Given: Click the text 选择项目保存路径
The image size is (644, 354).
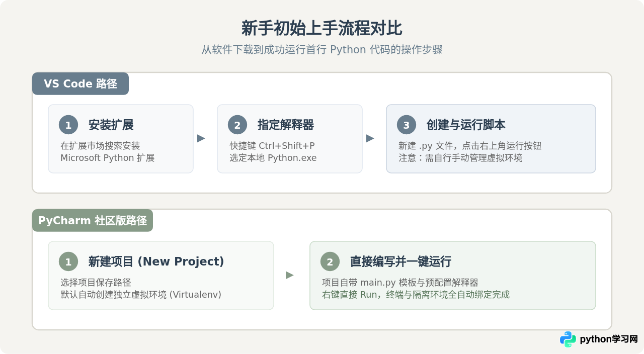Looking at the screenshot, I should click(x=96, y=283).
